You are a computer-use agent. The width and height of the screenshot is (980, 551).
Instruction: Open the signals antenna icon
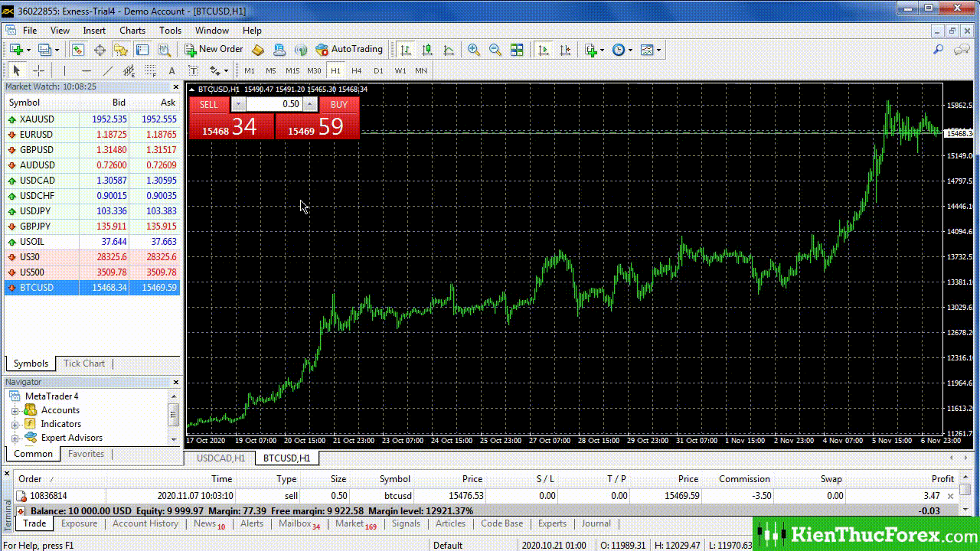[301, 50]
